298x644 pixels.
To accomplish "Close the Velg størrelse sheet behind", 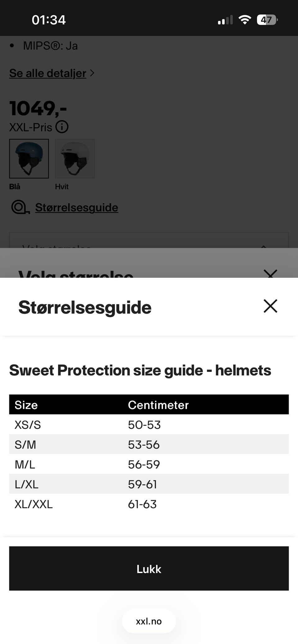I will [270, 273].
